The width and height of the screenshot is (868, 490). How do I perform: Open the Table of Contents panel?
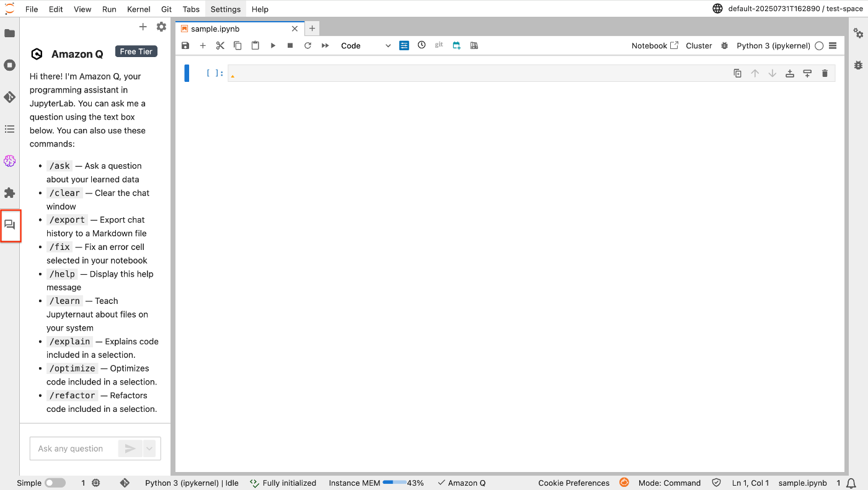tap(9, 129)
